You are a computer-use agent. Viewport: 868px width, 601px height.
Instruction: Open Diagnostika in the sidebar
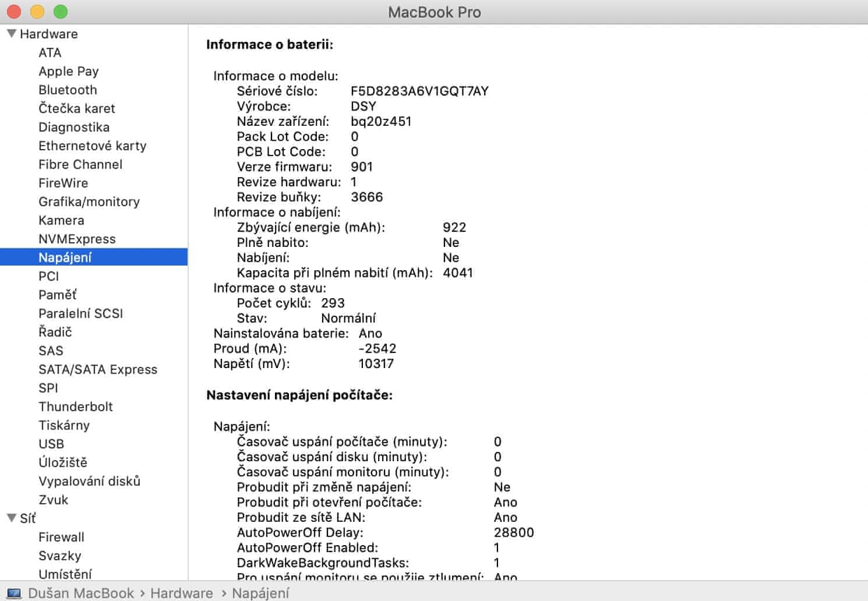[x=74, y=127]
